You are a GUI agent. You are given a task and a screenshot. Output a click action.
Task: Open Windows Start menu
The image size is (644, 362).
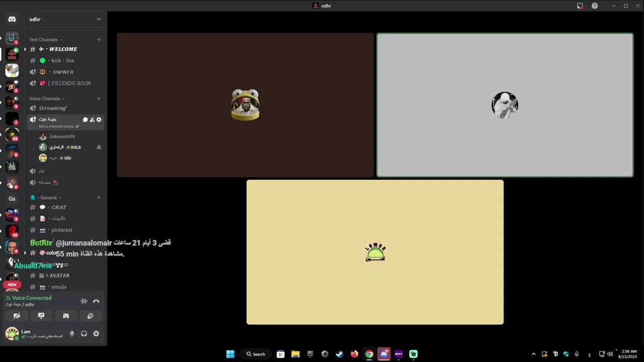point(230,354)
